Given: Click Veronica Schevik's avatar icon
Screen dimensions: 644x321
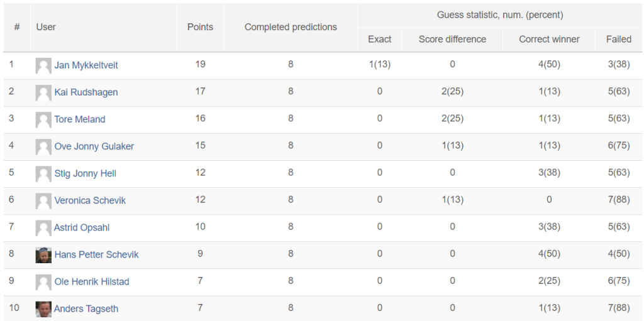Looking at the screenshot, I should pyautogui.click(x=43, y=201).
